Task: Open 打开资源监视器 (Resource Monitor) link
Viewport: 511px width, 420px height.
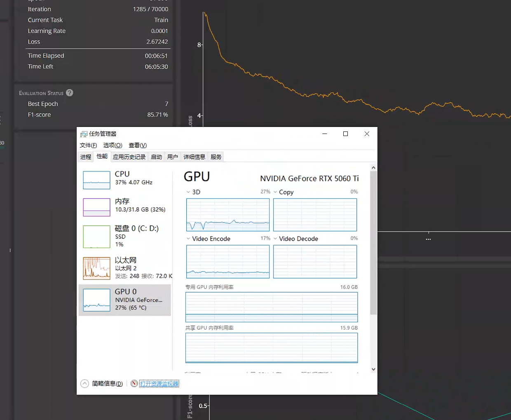Action: (159, 383)
